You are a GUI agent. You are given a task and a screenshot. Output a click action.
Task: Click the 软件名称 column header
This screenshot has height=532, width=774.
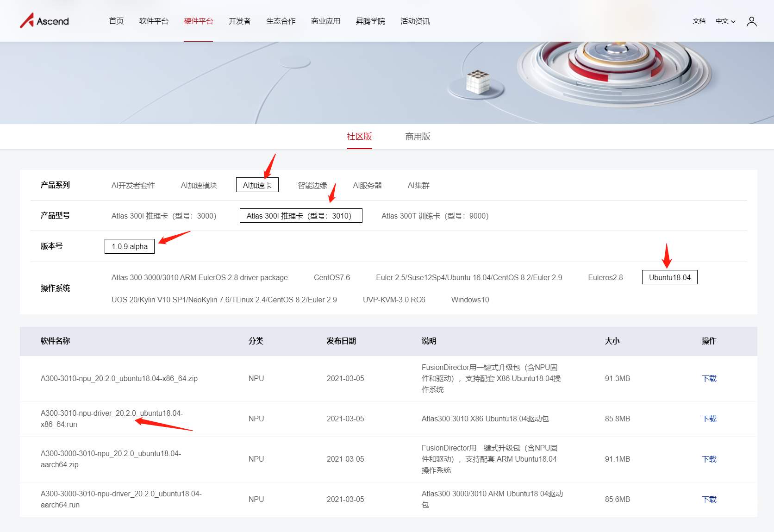tap(55, 341)
